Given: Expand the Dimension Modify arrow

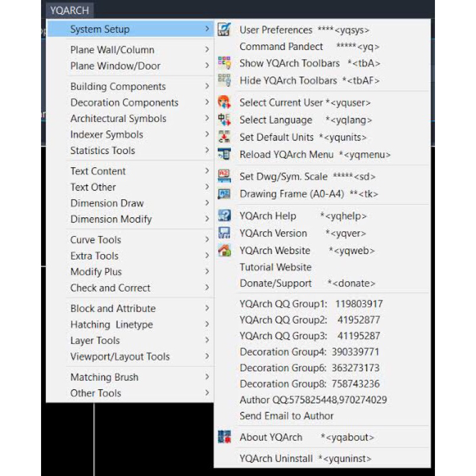Looking at the screenshot, I should coord(206,218).
